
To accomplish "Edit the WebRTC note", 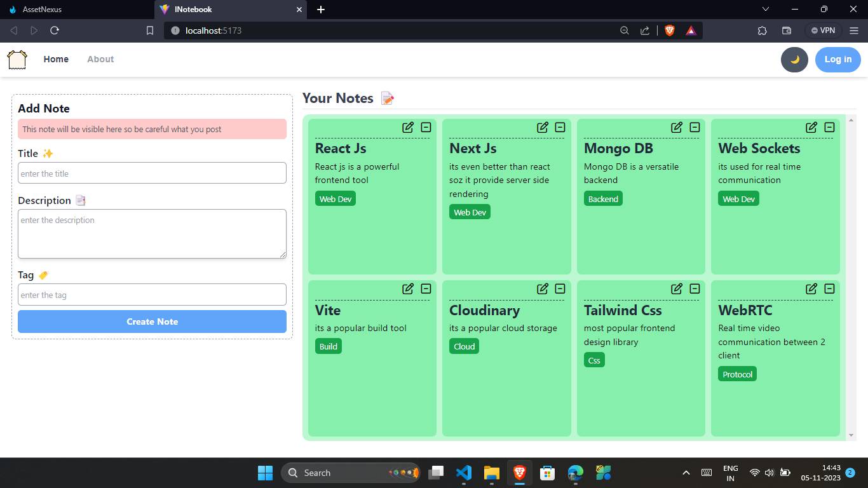I will (x=811, y=288).
